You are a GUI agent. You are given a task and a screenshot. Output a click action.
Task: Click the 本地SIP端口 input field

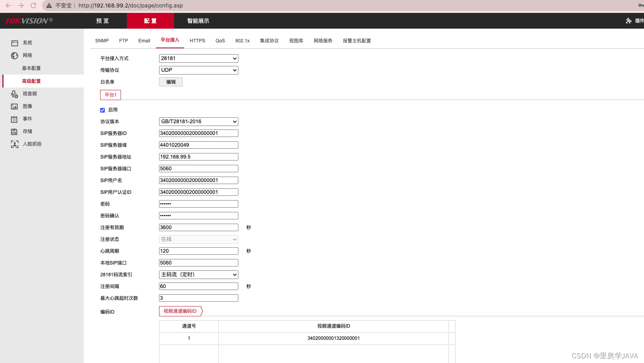pyautogui.click(x=199, y=263)
